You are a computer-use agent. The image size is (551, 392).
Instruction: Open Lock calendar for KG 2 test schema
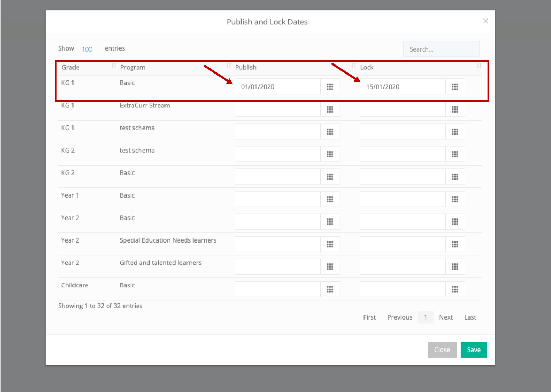click(455, 154)
